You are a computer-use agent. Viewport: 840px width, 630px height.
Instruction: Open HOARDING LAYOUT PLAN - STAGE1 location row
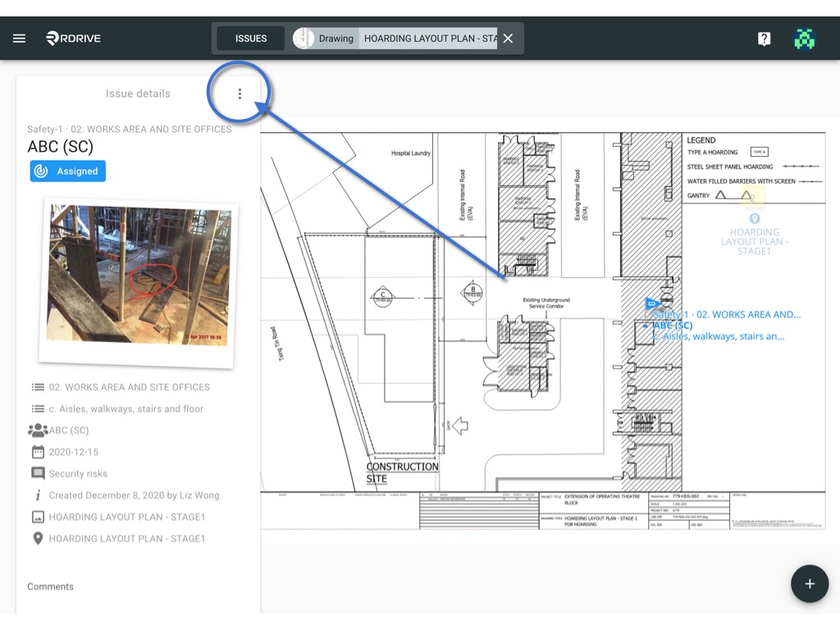tap(127, 538)
